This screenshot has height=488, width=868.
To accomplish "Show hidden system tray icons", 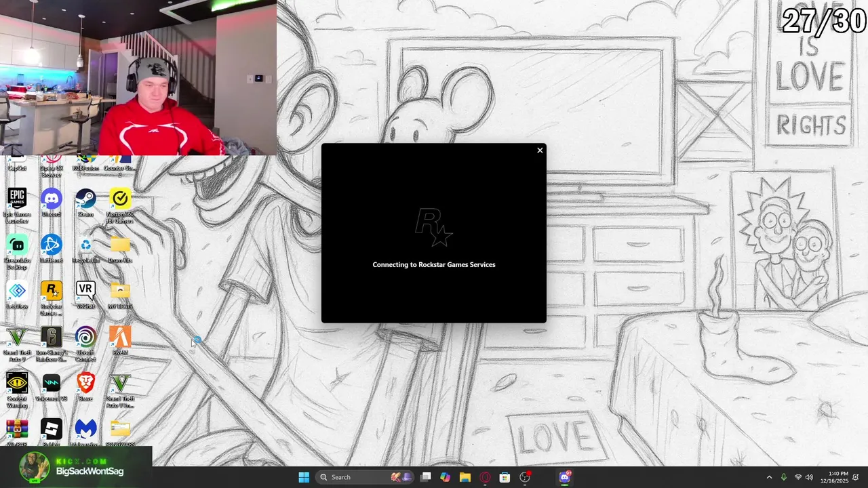I will click(x=769, y=477).
